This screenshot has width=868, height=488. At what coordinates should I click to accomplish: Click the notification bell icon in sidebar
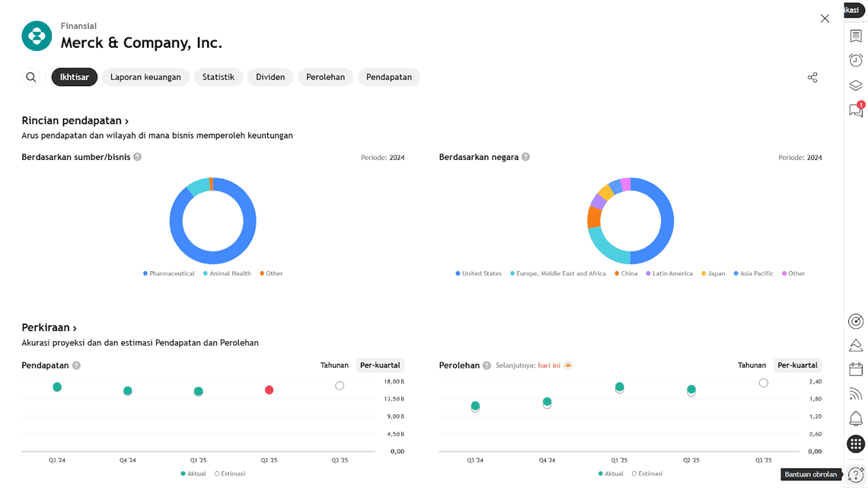click(x=856, y=419)
